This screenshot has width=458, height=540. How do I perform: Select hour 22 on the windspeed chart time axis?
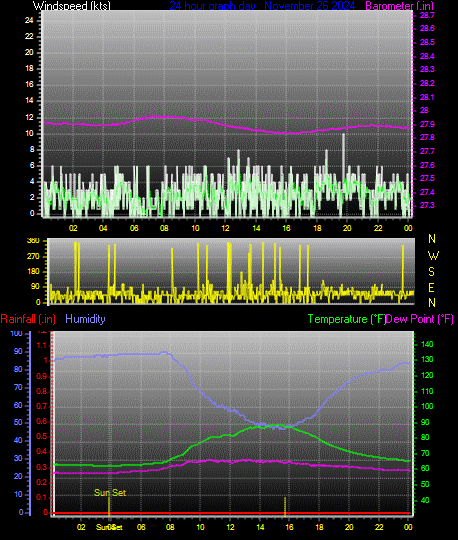[x=378, y=228]
